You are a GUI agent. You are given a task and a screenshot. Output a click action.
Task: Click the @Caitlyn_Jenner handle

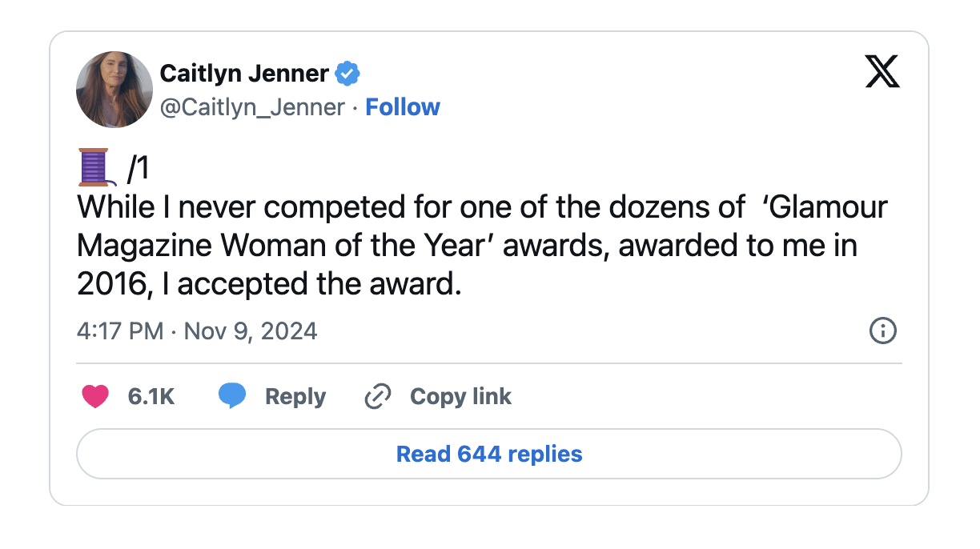[252, 107]
